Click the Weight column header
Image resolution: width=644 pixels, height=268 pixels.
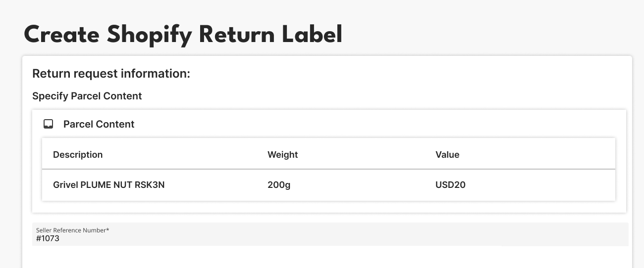click(x=282, y=155)
